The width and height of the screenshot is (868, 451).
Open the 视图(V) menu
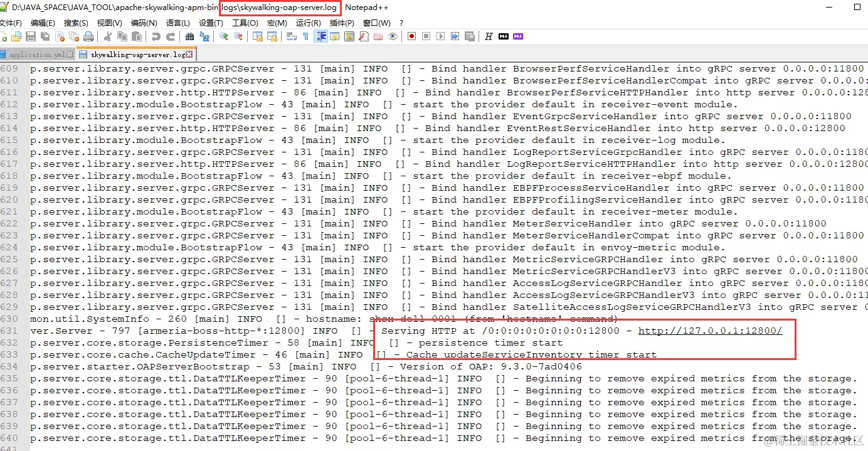[x=109, y=23]
